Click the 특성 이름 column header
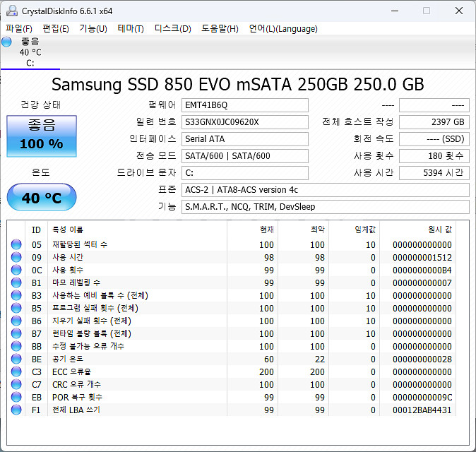This screenshot has width=476, height=452. pyautogui.click(x=137, y=230)
